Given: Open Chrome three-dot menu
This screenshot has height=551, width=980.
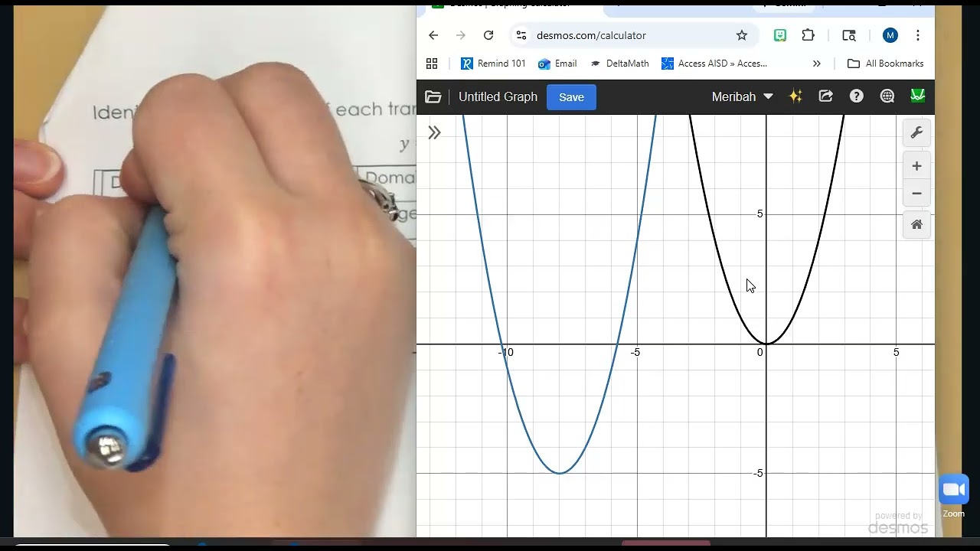Looking at the screenshot, I should click(x=917, y=35).
